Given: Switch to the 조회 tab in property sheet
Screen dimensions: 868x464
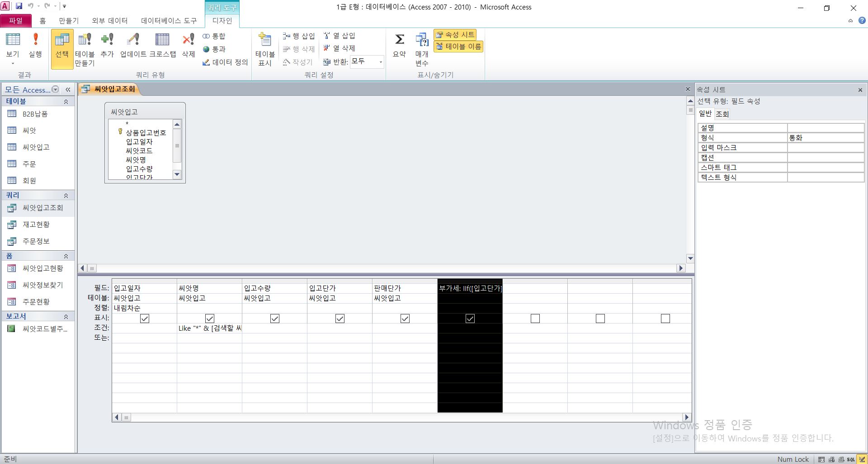Looking at the screenshot, I should (x=722, y=114).
